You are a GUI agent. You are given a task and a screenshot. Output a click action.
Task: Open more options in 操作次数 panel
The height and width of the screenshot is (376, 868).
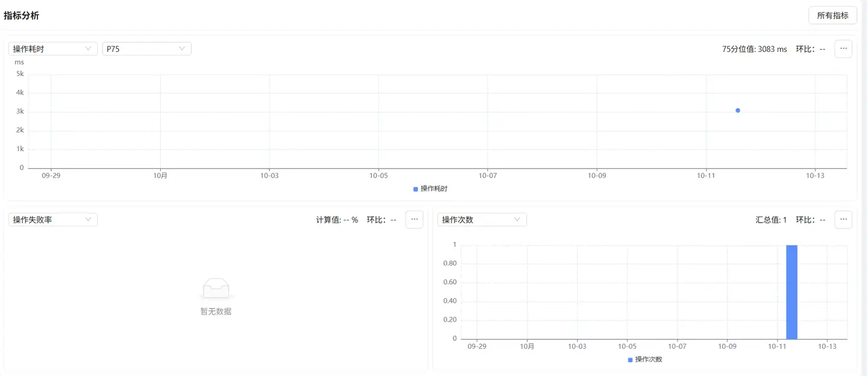point(843,220)
